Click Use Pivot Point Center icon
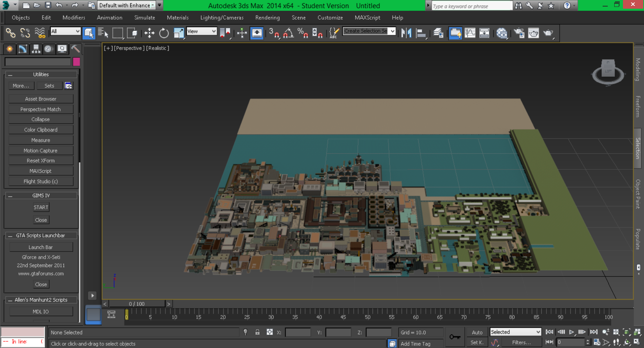The image size is (644, 348). coord(225,33)
